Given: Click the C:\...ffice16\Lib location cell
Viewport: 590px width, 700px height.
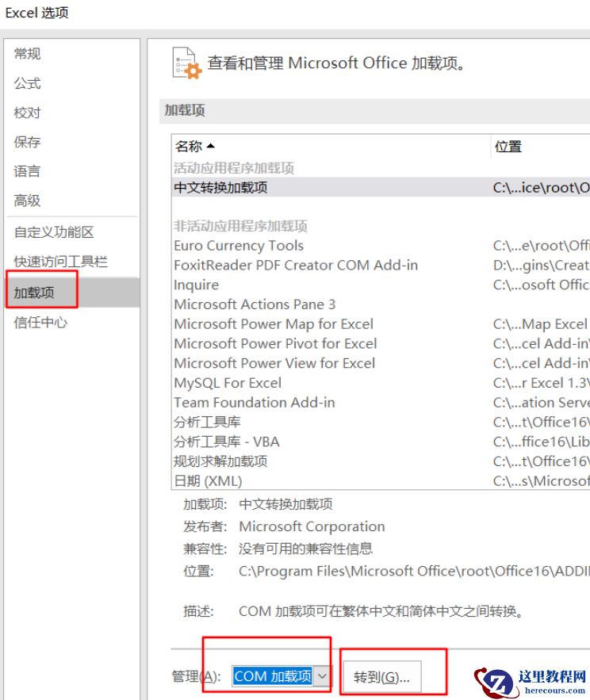Looking at the screenshot, I should click(541, 442).
